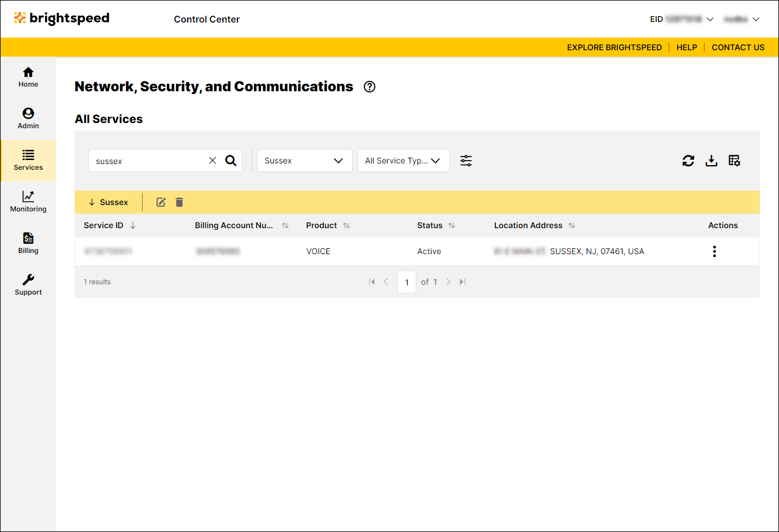Viewport: 779px width, 532px height.
Task: Click the Control Center title
Action: (207, 19)
